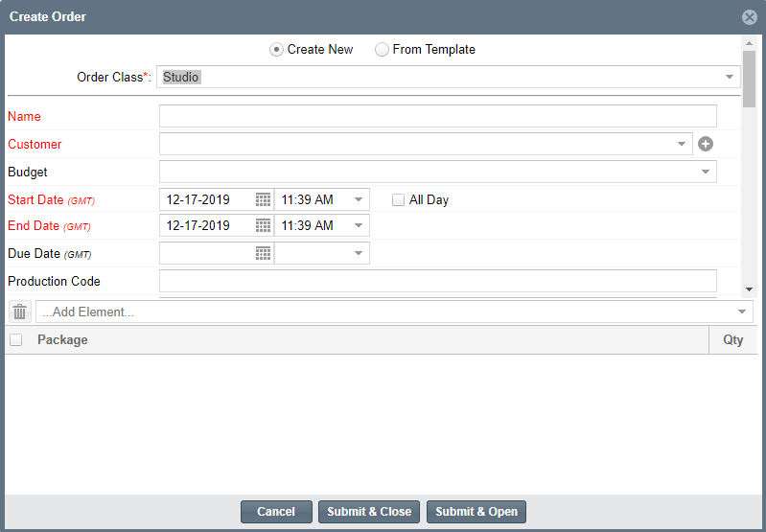This screenshot has height=532, width=766.
Task: Select the Create New radio button
Action: (x=276, y=50)
